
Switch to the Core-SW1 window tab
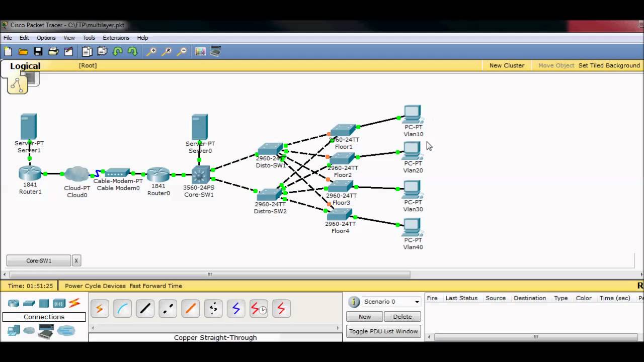(x=39, y=260)
